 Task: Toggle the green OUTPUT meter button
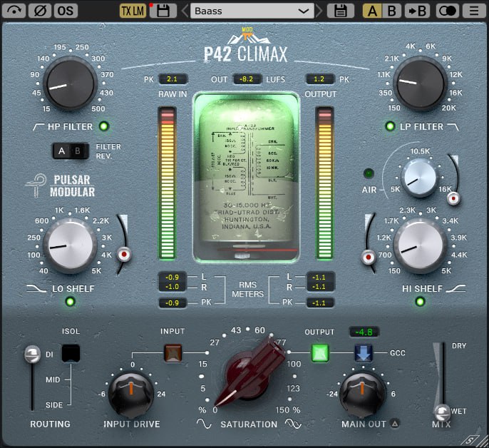pyautogui.click(x=320, y=353)
